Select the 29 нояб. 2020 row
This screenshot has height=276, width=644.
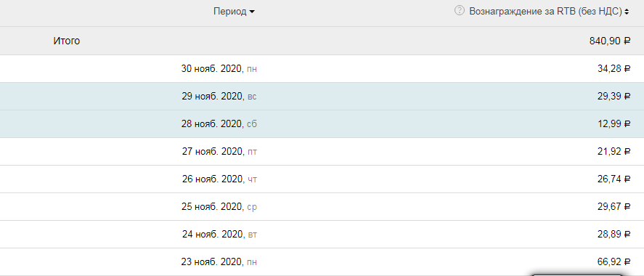click(x=322, y=96)
